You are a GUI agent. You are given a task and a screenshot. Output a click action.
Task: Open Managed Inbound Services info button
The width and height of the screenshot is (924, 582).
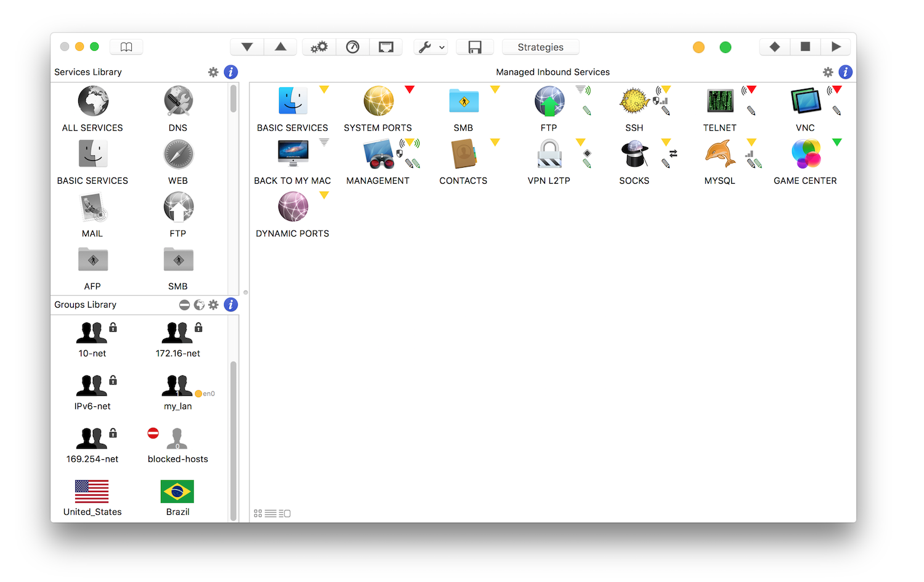click(x=846, y=72)
